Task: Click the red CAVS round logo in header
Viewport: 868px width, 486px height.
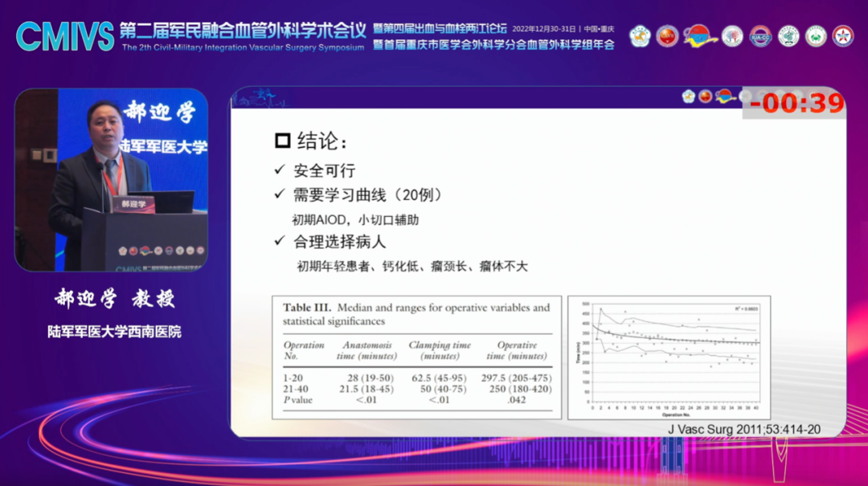Action: point(667,36)
